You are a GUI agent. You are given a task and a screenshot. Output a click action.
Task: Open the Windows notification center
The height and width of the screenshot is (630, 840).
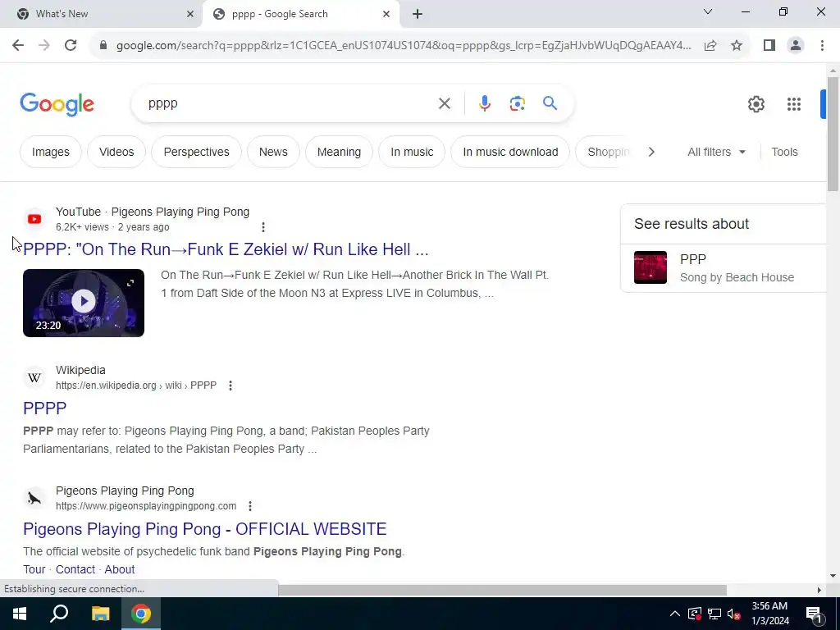(x=813, y=614)
